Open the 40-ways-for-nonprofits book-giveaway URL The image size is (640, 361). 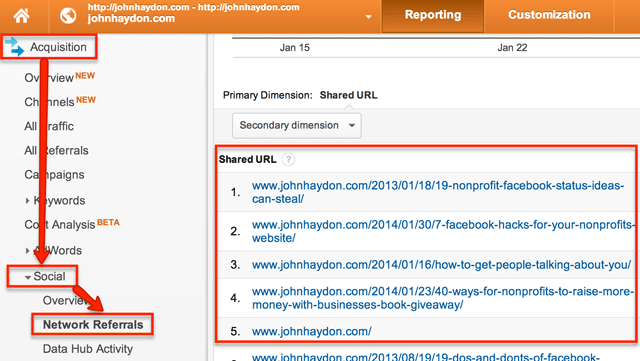tap(443, 298)
